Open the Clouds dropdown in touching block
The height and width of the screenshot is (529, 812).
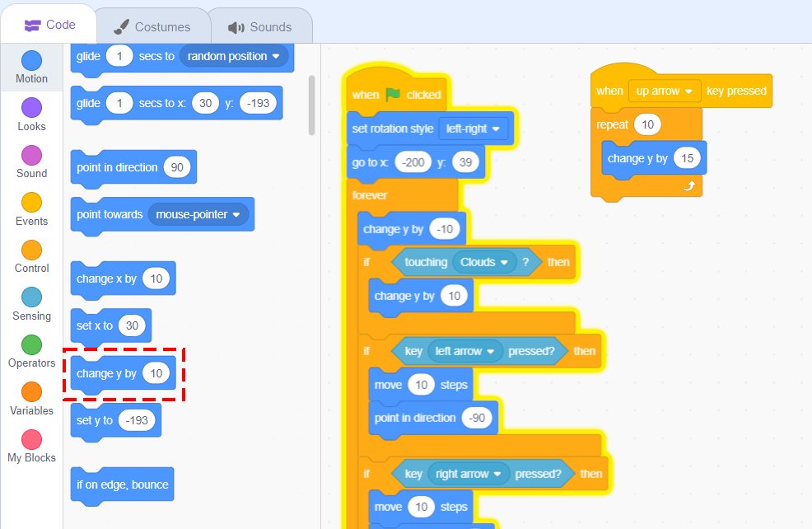[484, 262]
